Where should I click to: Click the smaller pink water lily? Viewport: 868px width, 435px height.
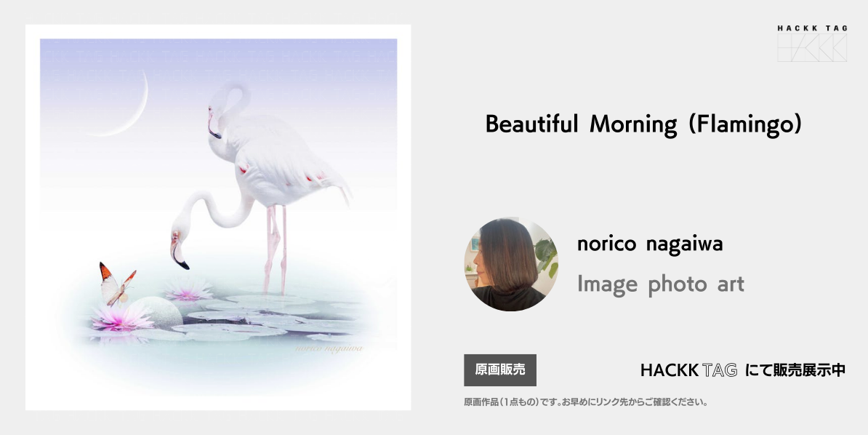click(x=188, y=290)
